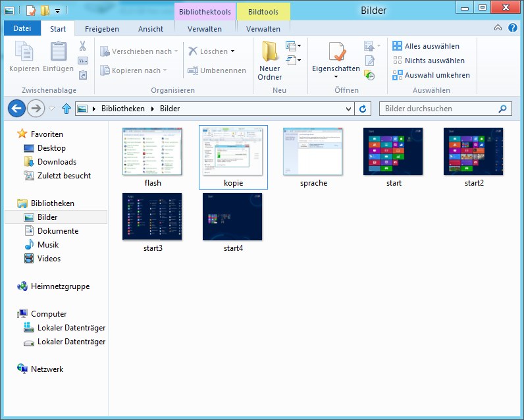The image size is (524, 420).
Task: Select Netzwerk in the navigation pane
Action: 40,369
